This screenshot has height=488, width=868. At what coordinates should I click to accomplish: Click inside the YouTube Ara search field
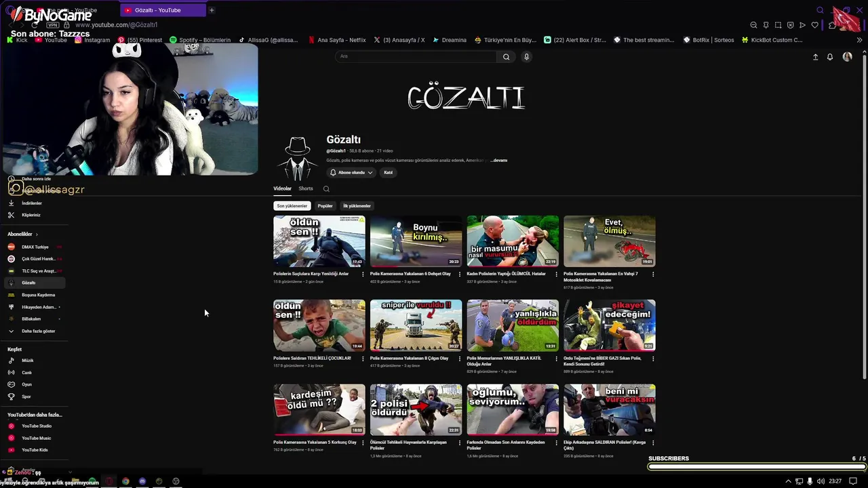coord(417,57)
